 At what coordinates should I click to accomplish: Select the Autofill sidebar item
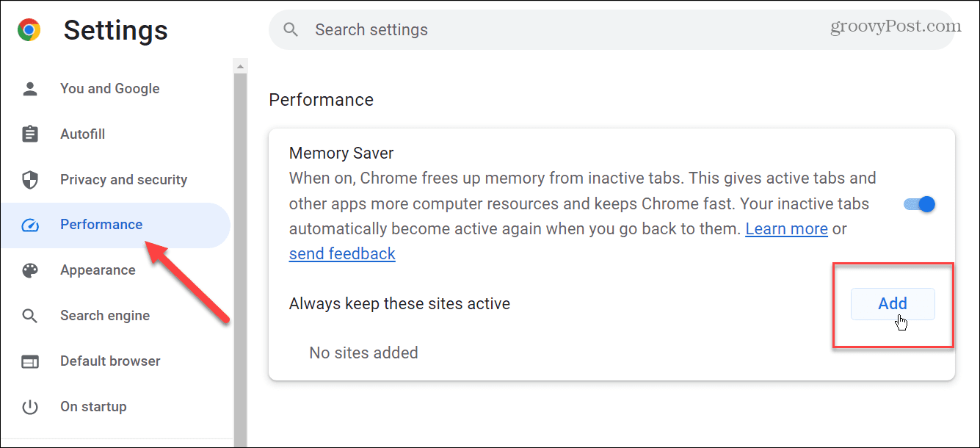click(x=82, y=134)
